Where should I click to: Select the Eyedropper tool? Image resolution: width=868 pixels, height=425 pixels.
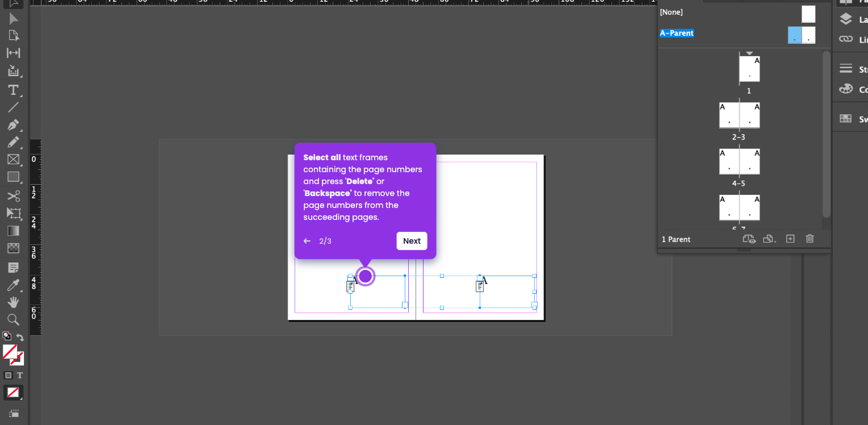[x=13, y=285]
